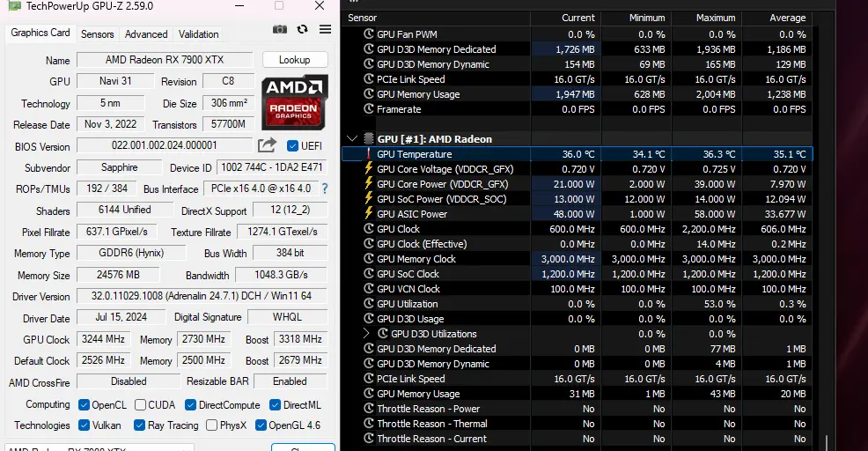
Task: Select the GPU Temperature row
Action: pos(577,154)
